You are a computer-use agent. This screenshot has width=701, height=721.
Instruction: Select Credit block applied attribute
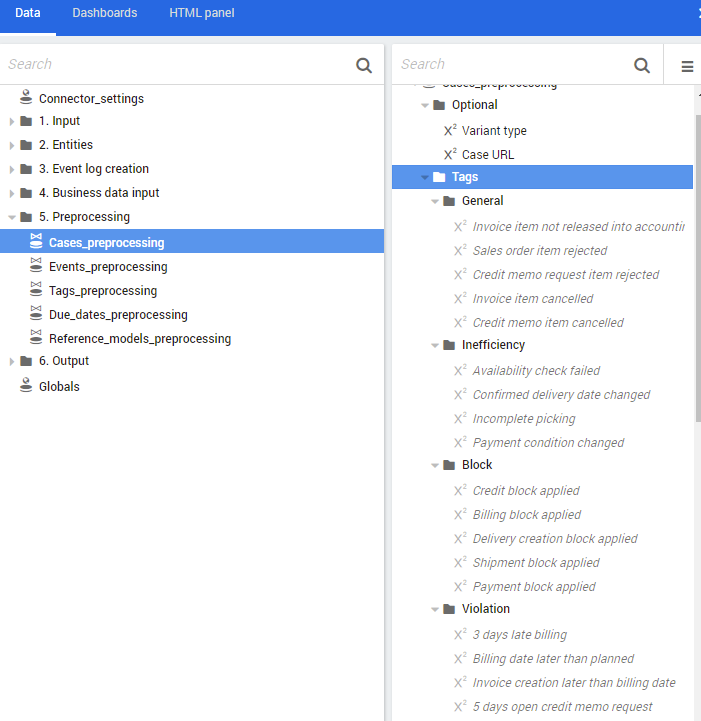point(526,490)
